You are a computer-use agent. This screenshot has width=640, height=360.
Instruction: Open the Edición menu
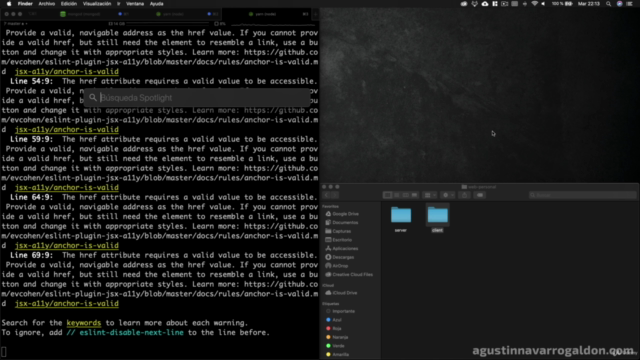(x=69, y=4)
